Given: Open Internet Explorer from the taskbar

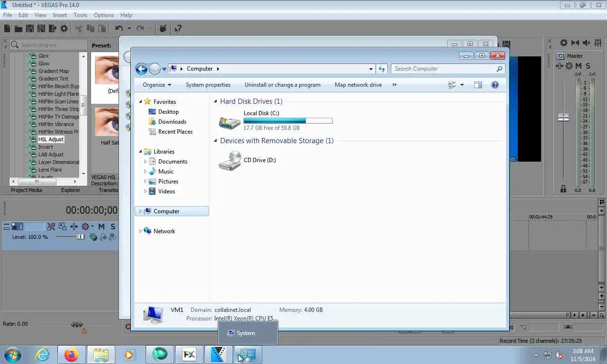Looking at the screenshot, I should coord(43,355).
